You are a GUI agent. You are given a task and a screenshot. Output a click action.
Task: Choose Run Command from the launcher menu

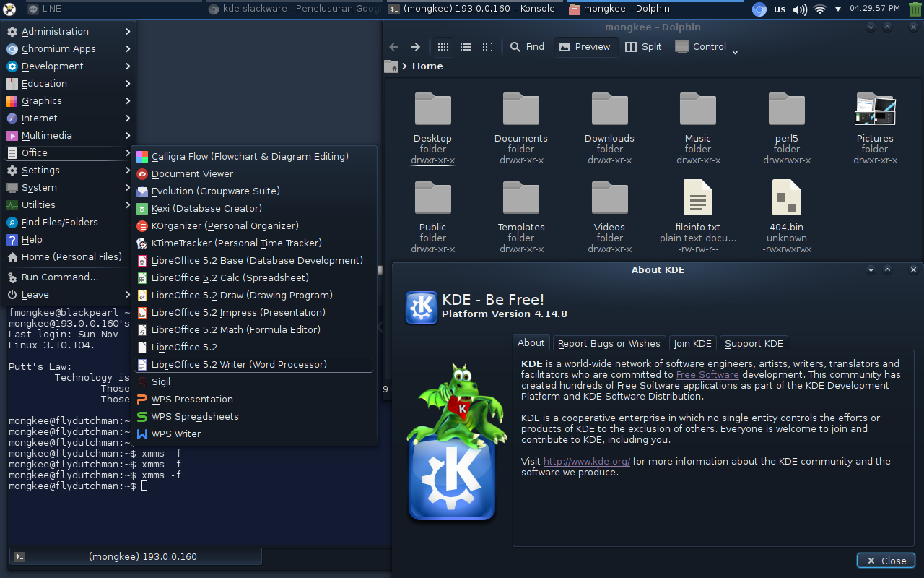(x=69, y=277)
